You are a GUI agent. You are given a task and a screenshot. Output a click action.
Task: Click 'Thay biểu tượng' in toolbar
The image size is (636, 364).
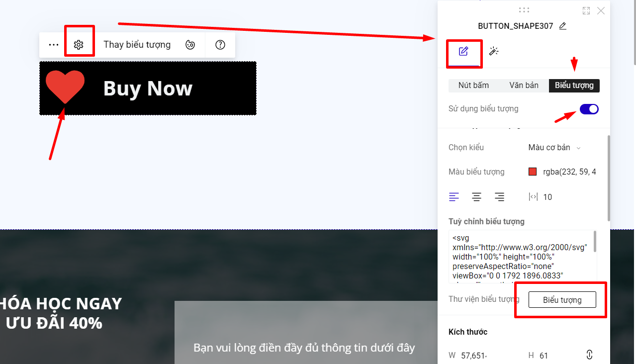tap(137, 45)
